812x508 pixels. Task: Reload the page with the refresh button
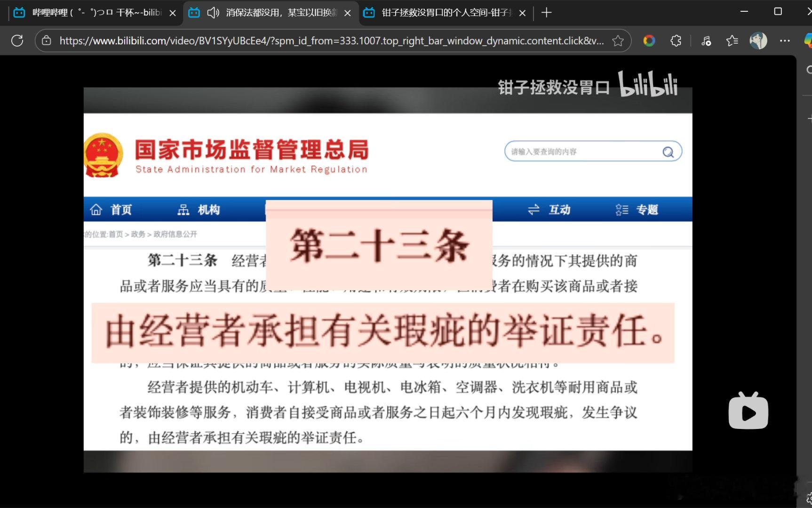(x=17, y=41)
